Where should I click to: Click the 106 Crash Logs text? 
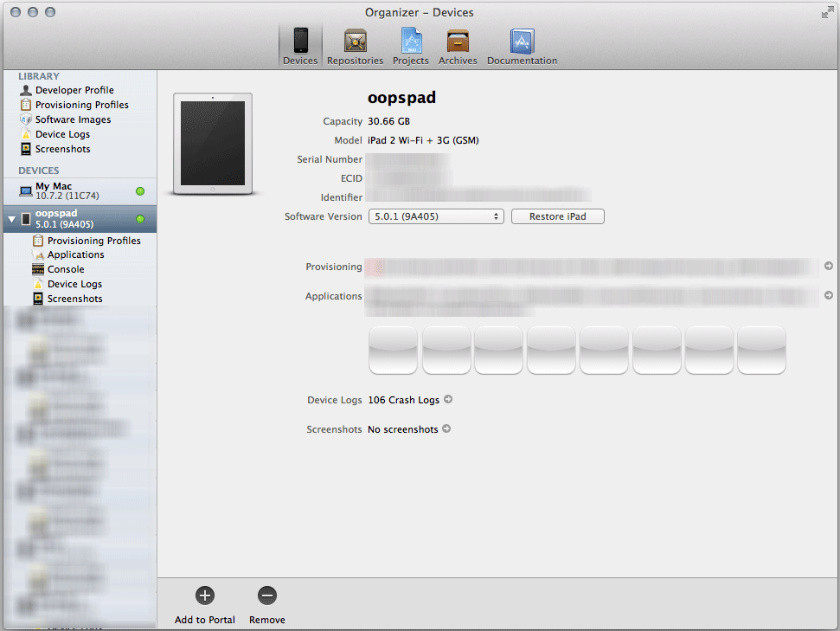coord(403,400)
